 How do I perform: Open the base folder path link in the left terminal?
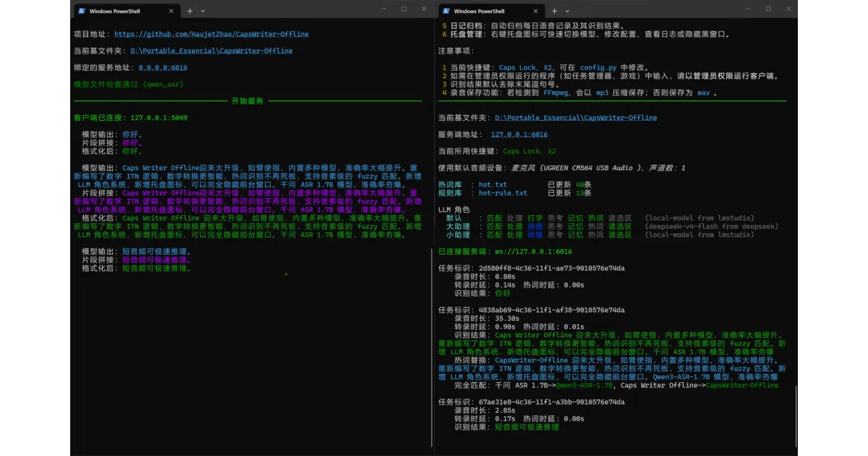(211, 51)
